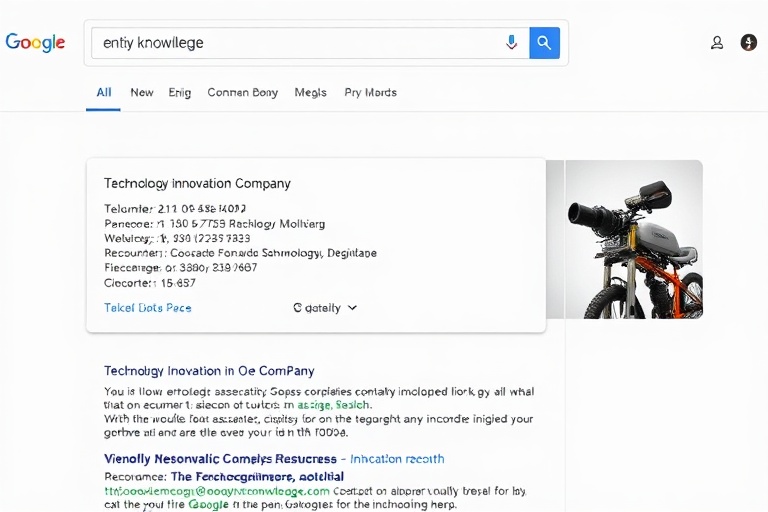The height and width of the screenshot is (512, 768).
Task: Click in the search box containing 'entiy knowlege'
Action: pos(290,43)
